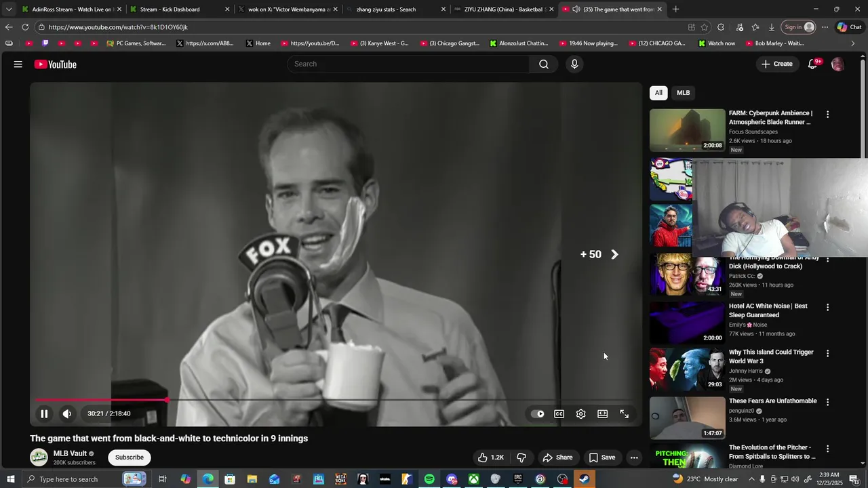Screen dimensions: 868x488
Task: Open Steam from taskbar
Action: [x=584, y=479]
